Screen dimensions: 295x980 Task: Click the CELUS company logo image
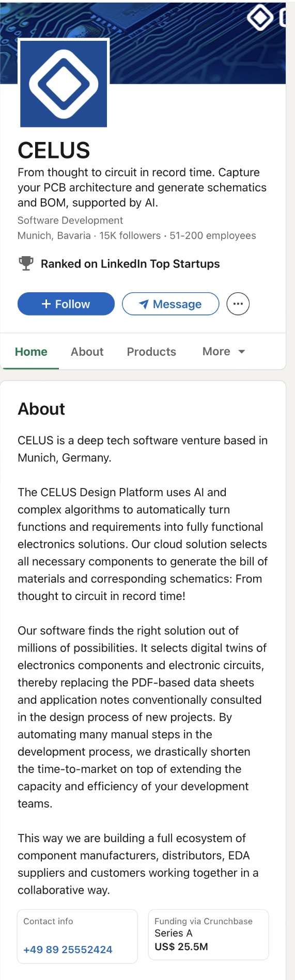coord(64,83)
